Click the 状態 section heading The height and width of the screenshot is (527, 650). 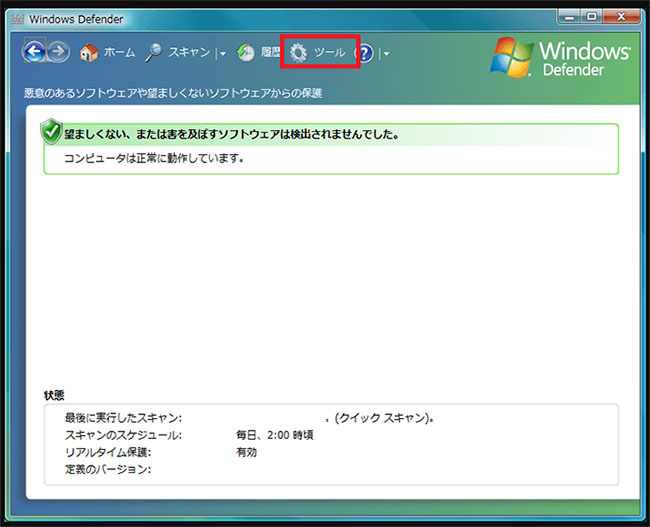(54, 395)
